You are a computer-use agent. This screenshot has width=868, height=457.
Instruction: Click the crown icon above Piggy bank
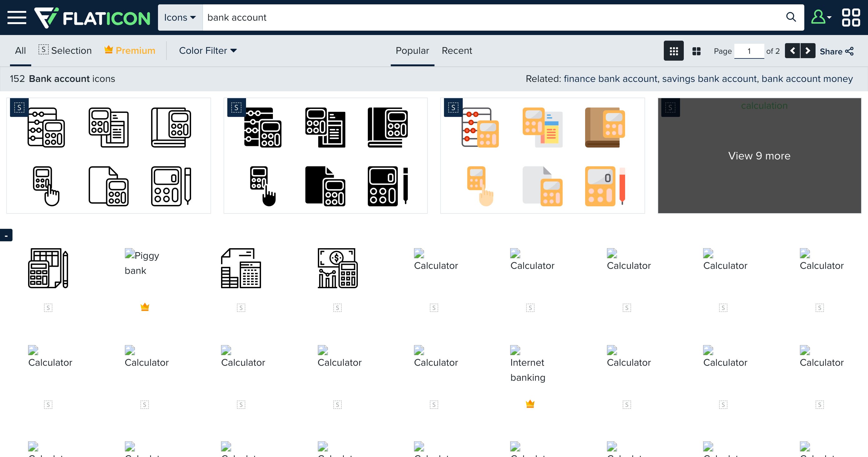(x=145, y=307)
